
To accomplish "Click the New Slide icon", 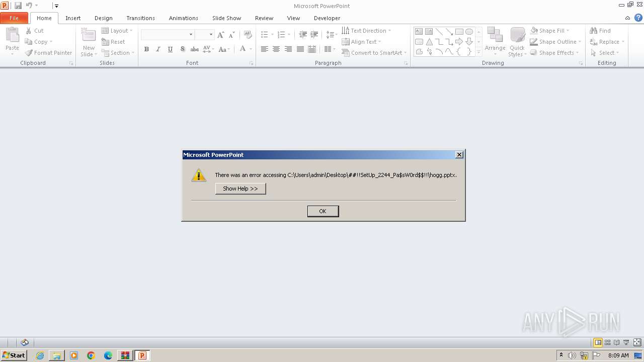I will pyautogui.click(x=89, y=35).
